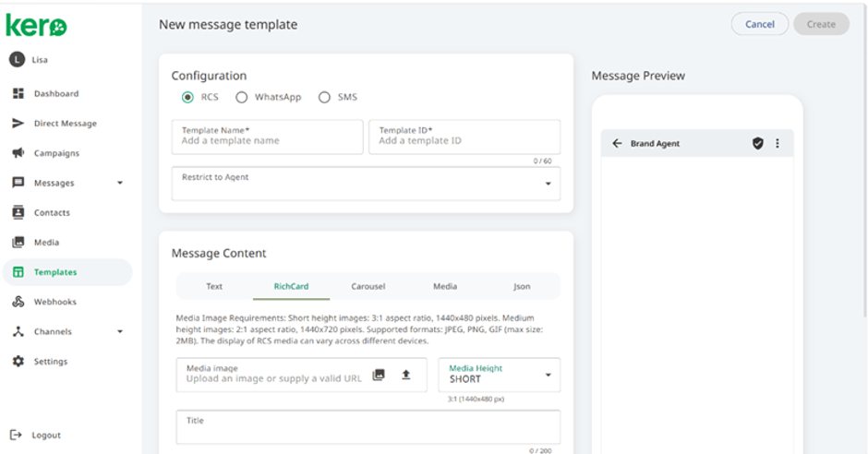Click the Webhooks icon in sidebar
This screenshot has width=868, height=454.
(x=18, y=302)
